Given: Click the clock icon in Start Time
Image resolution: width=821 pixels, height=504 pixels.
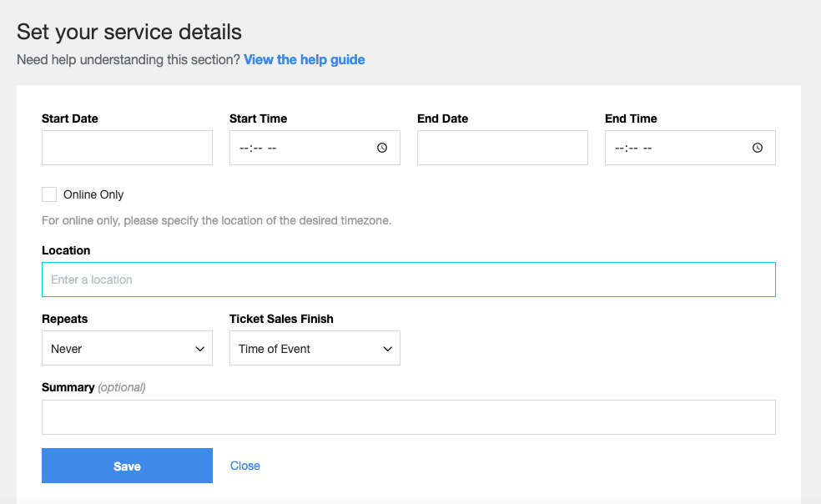Looking at the screenshot, I should (x=382, y=148).
